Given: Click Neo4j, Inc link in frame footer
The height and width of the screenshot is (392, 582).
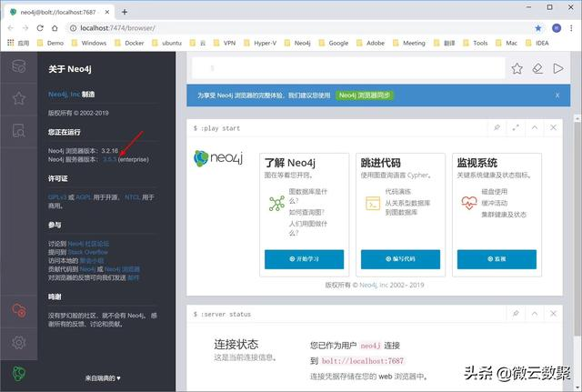Looking at the screenshot, I should point(374,285).
